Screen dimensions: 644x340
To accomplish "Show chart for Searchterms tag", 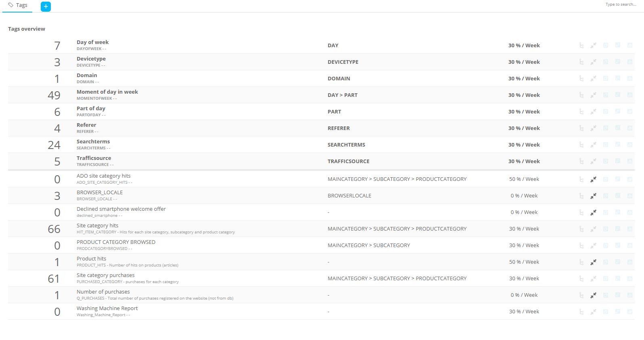I will point(630,145).
